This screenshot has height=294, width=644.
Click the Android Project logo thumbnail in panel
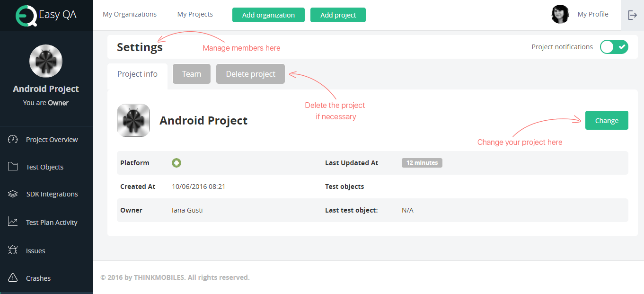[x=133, y=120]
